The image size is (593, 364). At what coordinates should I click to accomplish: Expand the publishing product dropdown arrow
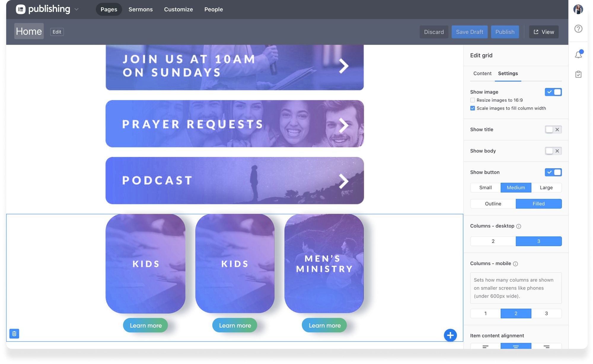76,9
